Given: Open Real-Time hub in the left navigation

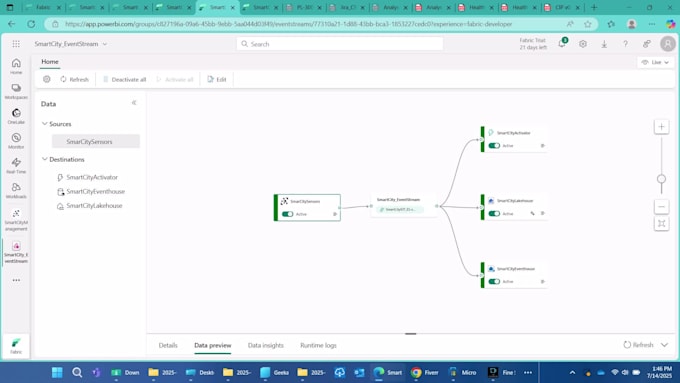Looking at the screenshot, I should pyautogui.click(x=16, y=166).
